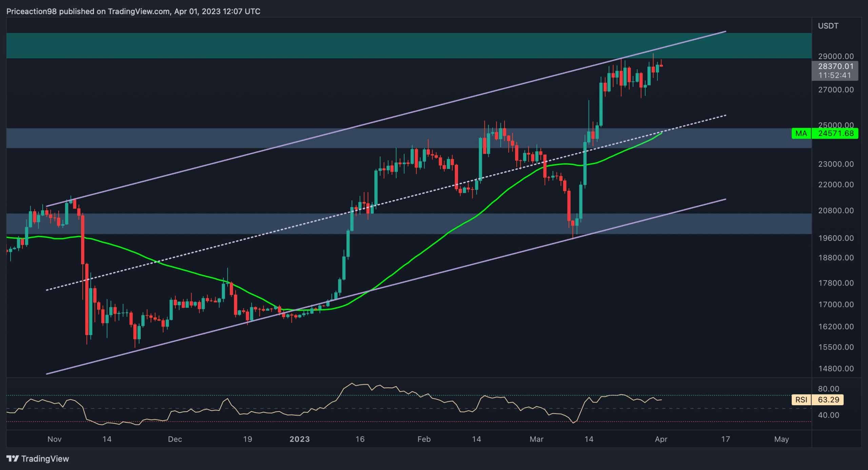Click the USDT currency label
The width and height of the screenshot is (868, 470).
828,26
